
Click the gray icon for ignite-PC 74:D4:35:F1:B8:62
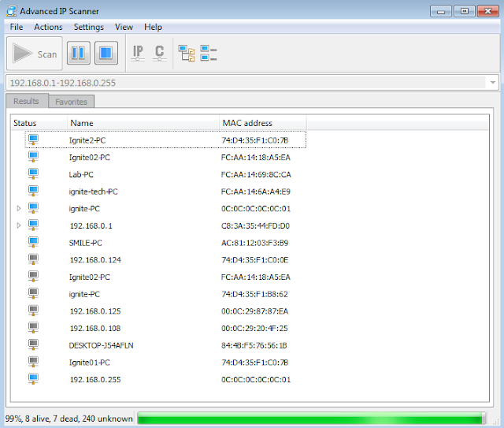pos(33,293)
